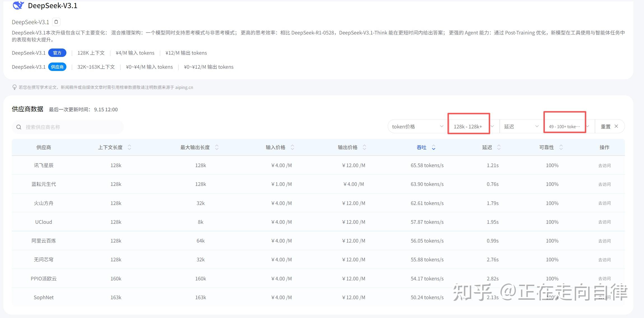Click 去访问 for UCloud
The height and width of the screenshot is (318, 644).
604,222
